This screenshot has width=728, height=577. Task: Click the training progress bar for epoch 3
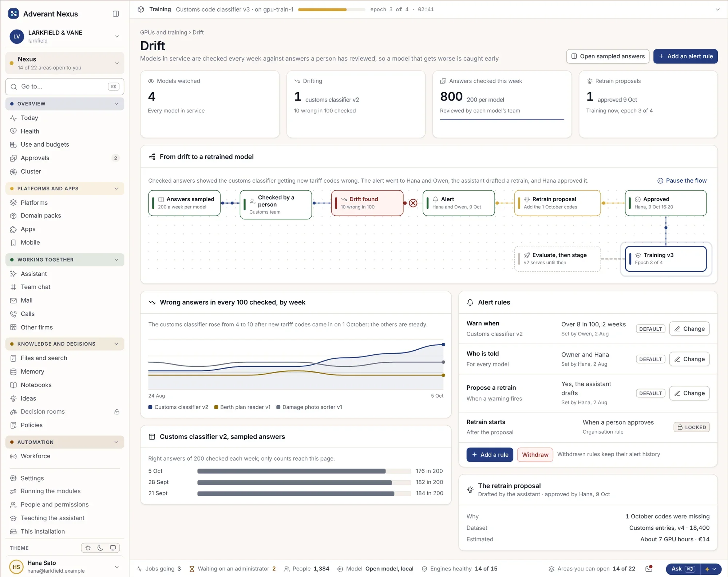[332, 9]
